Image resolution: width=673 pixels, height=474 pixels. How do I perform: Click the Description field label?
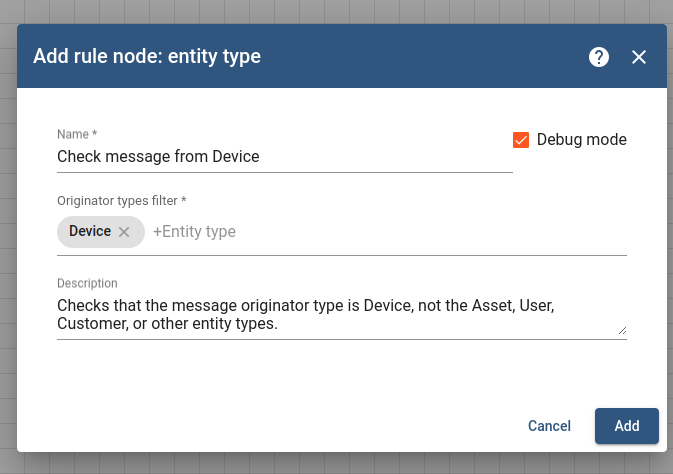87,283
